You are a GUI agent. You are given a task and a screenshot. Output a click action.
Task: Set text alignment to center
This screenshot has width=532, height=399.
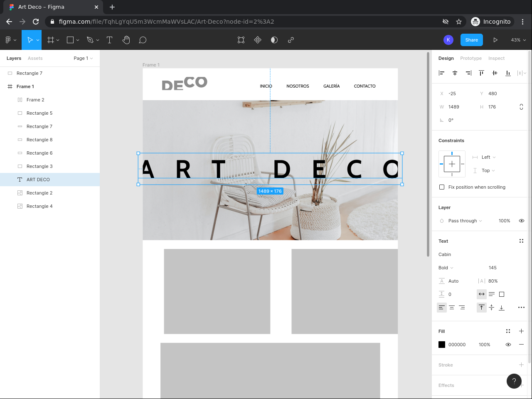point(452,308)
